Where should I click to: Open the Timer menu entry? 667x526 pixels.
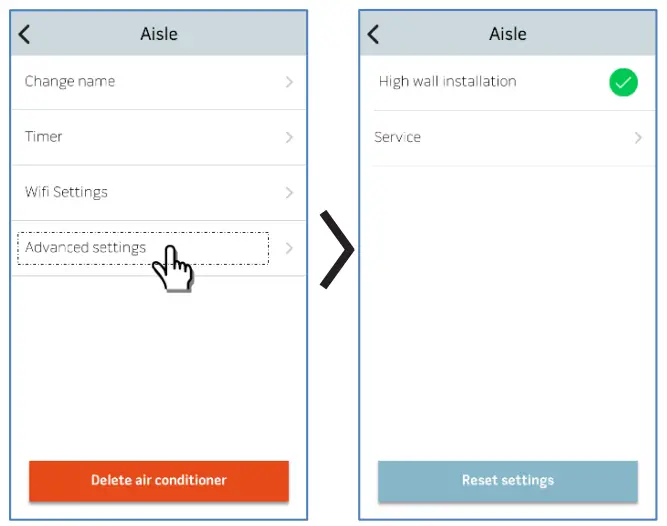44,137
